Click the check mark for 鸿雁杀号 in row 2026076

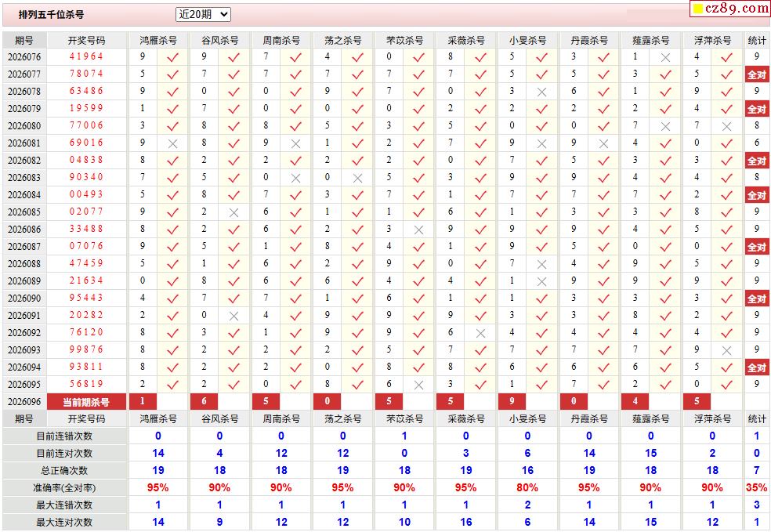[x=173, y=57]
